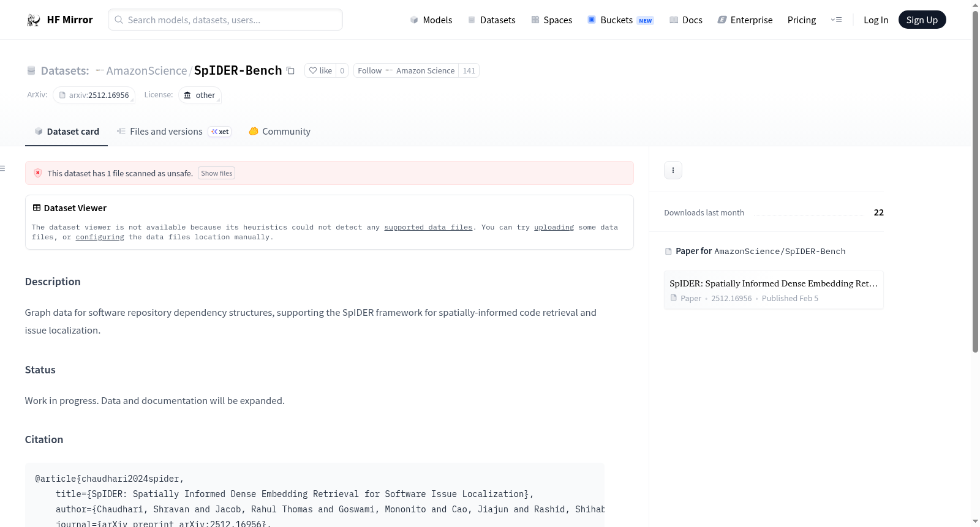
Task: Click the Sign Up button
Action: [922, 20]
